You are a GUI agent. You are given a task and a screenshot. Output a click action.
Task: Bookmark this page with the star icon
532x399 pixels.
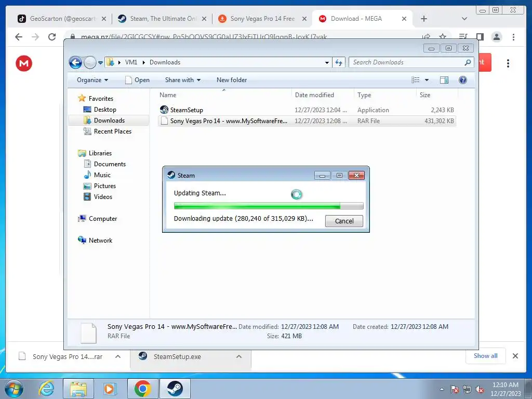click(x=443, y=37)
